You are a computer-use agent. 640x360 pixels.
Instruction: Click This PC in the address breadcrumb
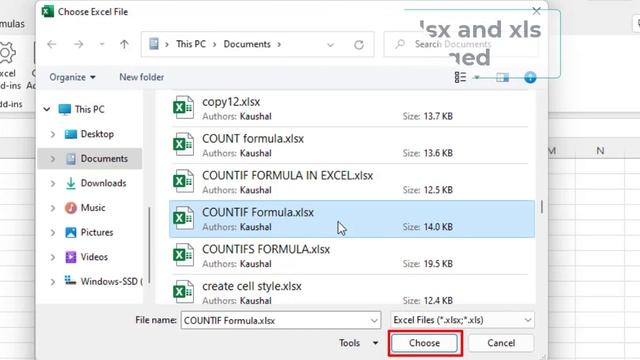pyautogui.click(x=191, y=44)
